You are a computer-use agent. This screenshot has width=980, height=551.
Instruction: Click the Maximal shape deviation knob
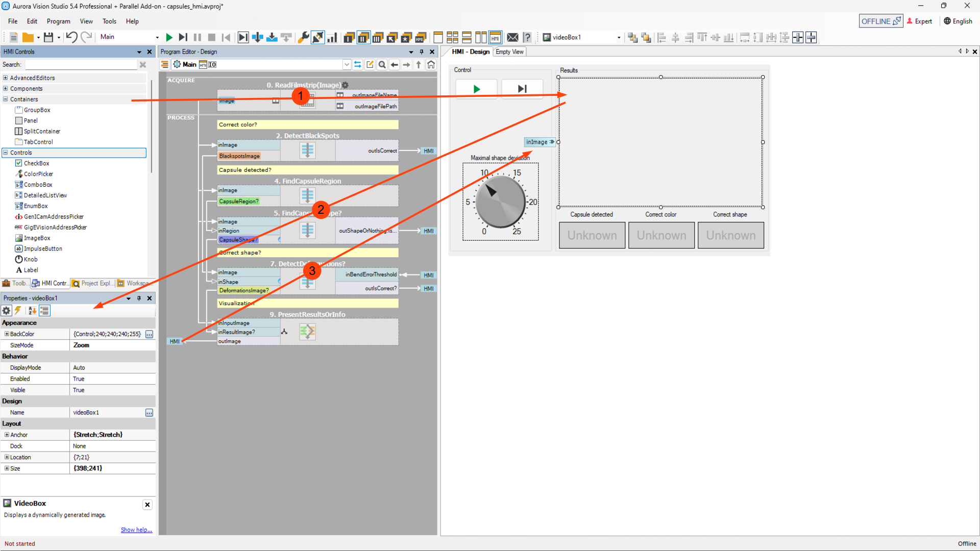[x=500, y=202]
